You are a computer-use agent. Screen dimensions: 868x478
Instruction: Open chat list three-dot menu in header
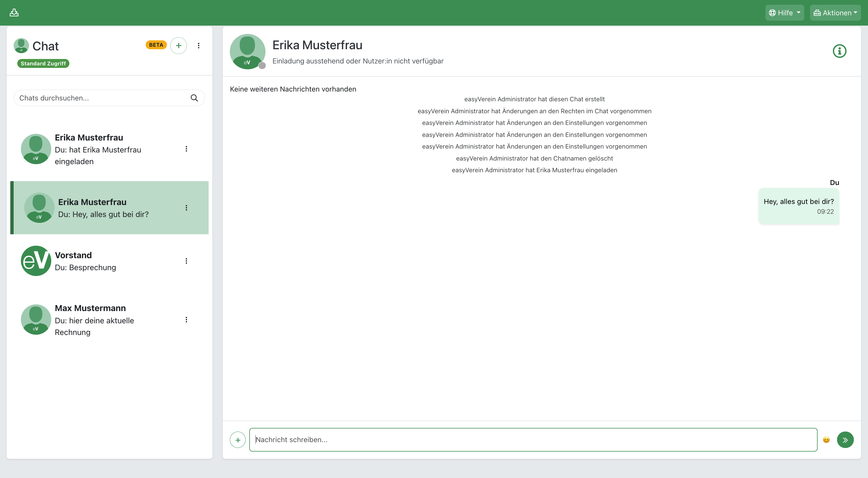tap(198, 45)
